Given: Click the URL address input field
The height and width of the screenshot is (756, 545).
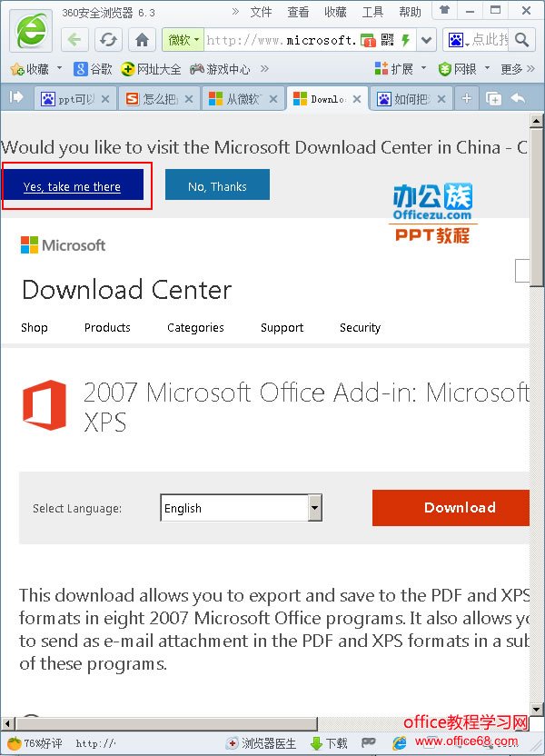Looking at the screenshot, I should click(x=280, y=40).
